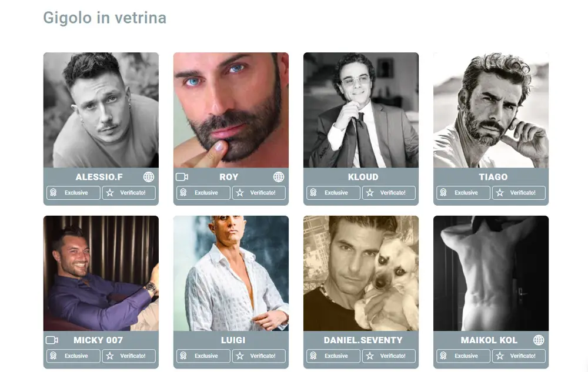Click the video camera icon on MICKY 007 card

[x=52, y=340]
